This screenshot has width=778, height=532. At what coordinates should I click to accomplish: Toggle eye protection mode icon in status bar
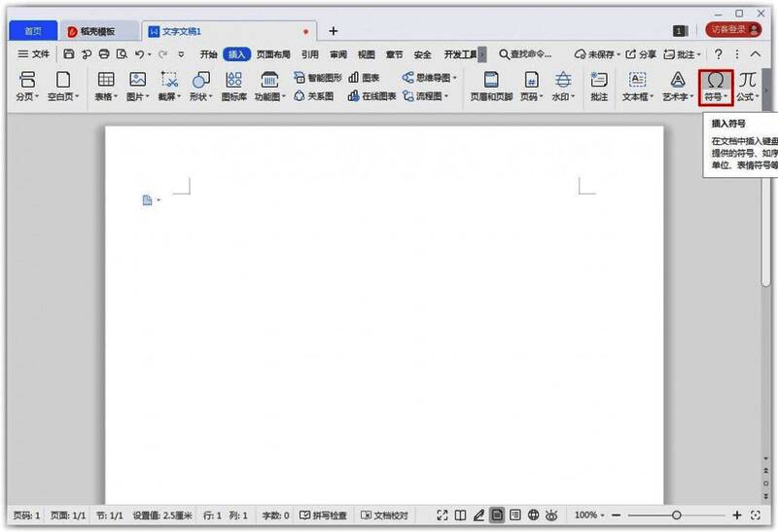pos(552,514)
